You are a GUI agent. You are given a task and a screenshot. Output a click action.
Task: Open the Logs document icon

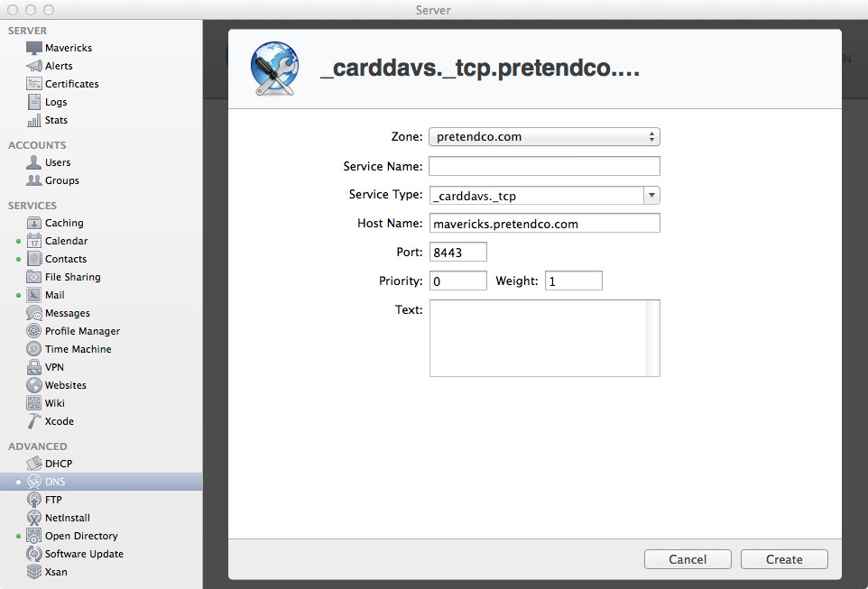tap(33, 102)
